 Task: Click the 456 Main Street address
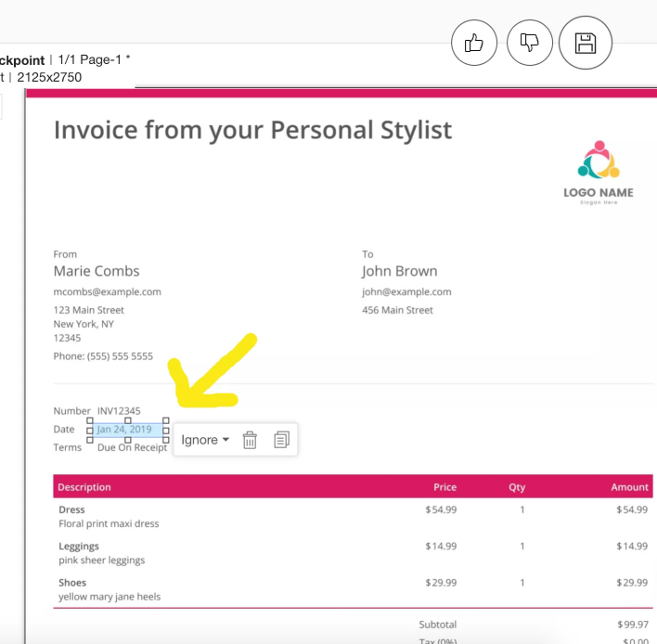coord(397,310)
